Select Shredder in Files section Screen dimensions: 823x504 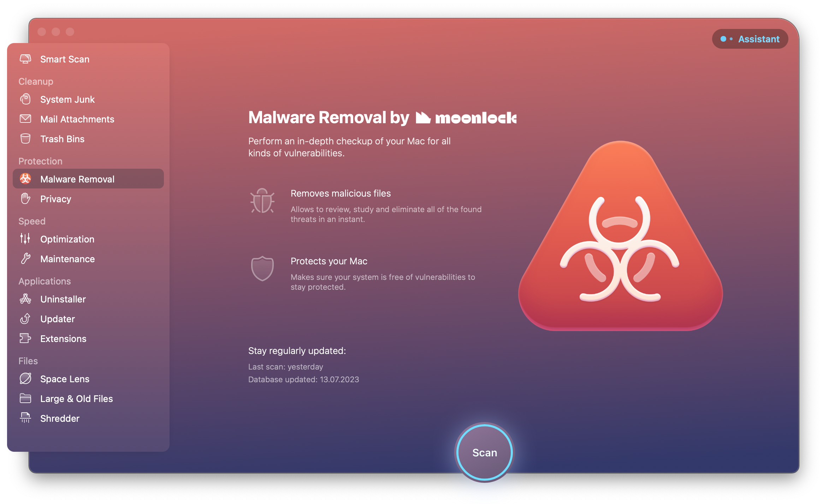click(59, 418)
